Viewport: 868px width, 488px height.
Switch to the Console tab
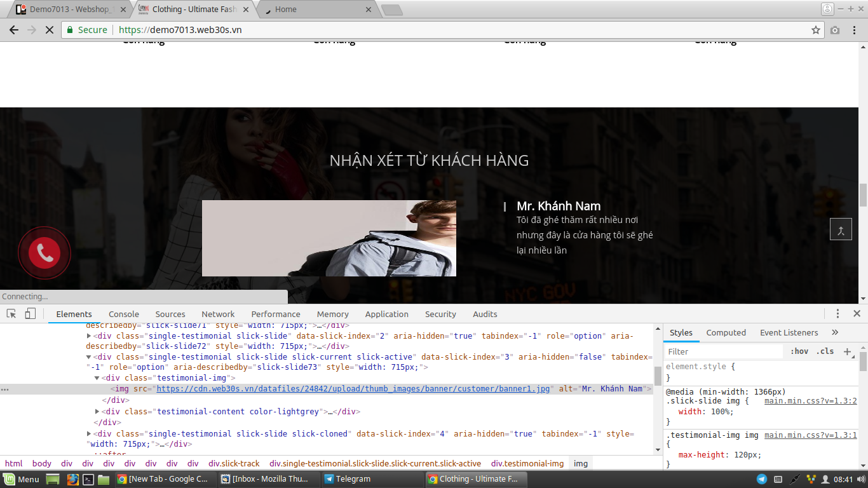(x=124, y=314)
